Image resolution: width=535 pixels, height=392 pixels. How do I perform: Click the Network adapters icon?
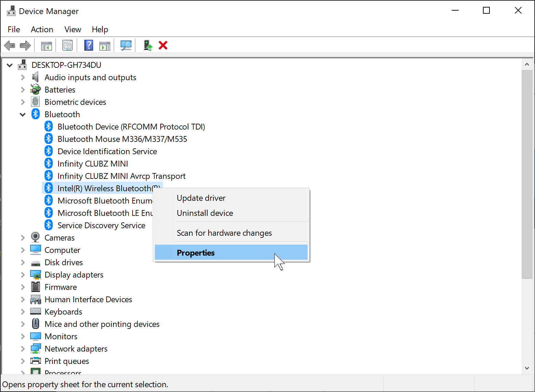pyautogui.click(x=36, y=348)
